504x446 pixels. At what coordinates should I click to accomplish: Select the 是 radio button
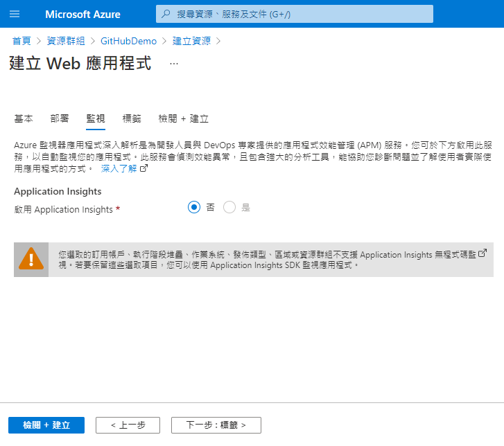coord(229,208)
